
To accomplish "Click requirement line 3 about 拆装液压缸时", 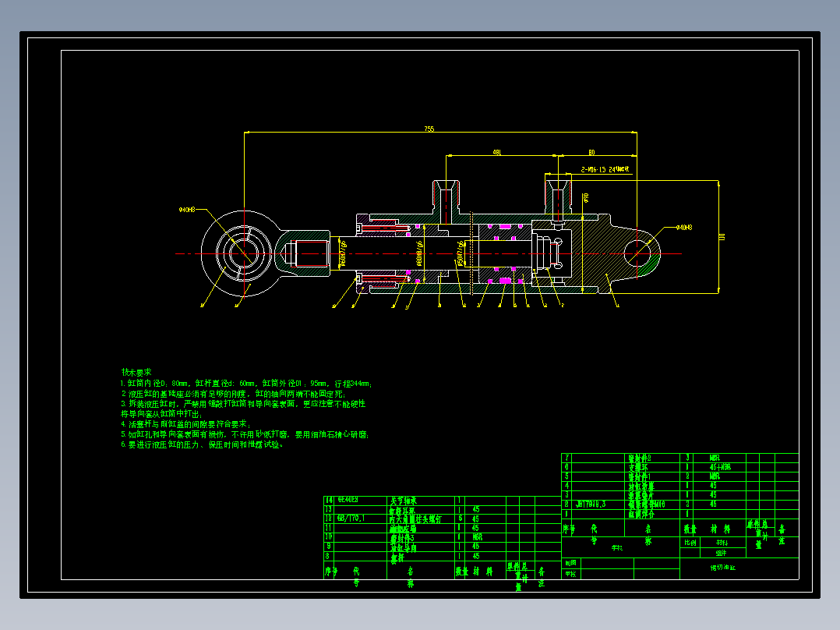I will (243, 404).
